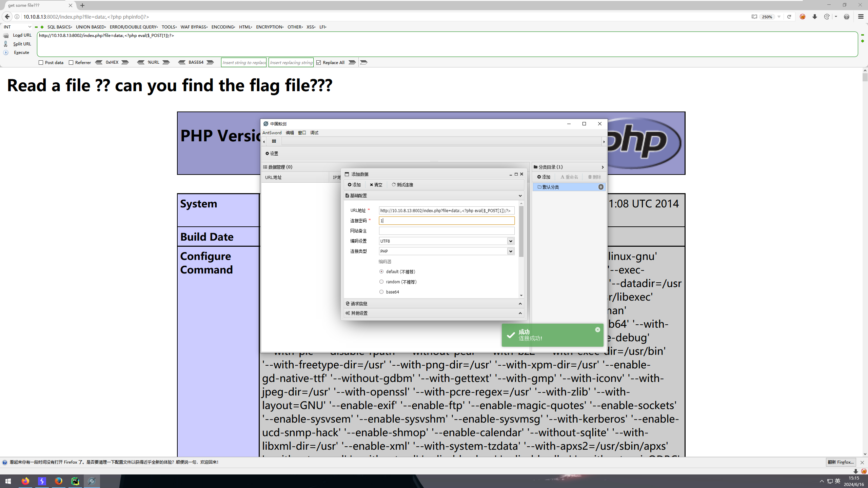
Task: Click the Firefox back arrow button
Action: tap(7, 17)
